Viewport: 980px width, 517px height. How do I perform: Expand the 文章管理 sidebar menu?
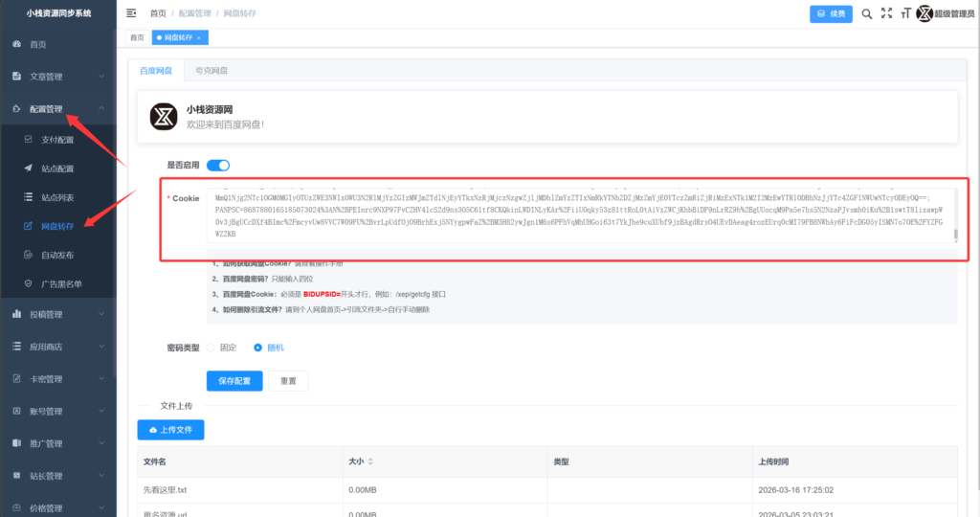(x=57, y=77)
